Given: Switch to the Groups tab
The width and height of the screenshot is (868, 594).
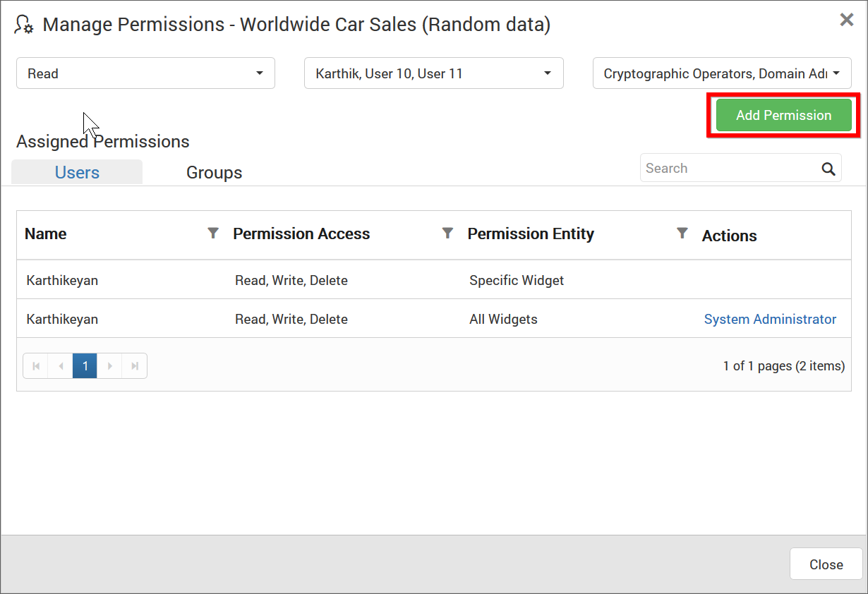Looking at the screenshot, I should pos(214,172).
